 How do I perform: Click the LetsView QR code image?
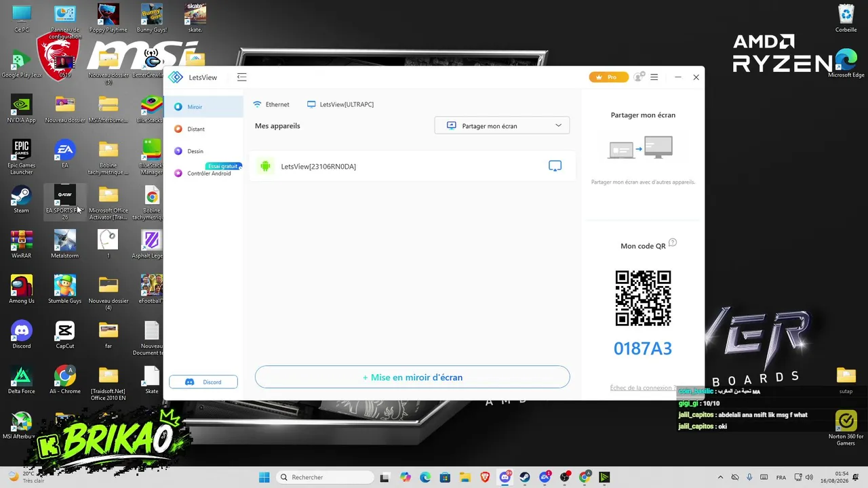(643, 298)
